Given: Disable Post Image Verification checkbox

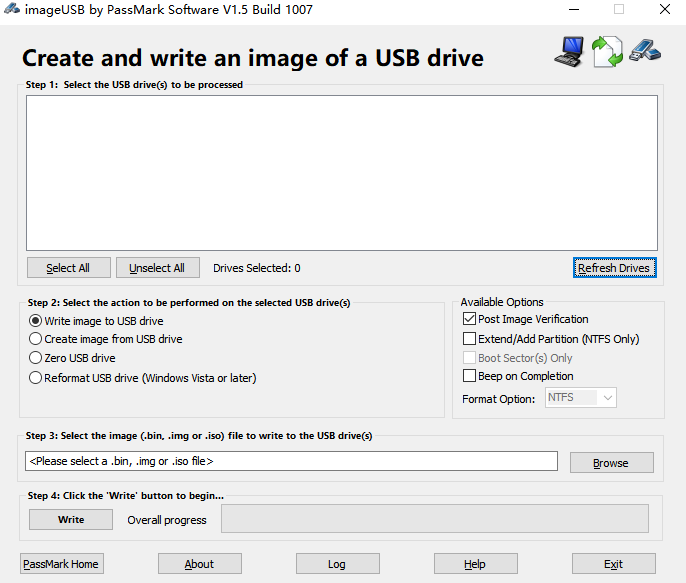Looking at the screenshot, I should click(469, 319).
